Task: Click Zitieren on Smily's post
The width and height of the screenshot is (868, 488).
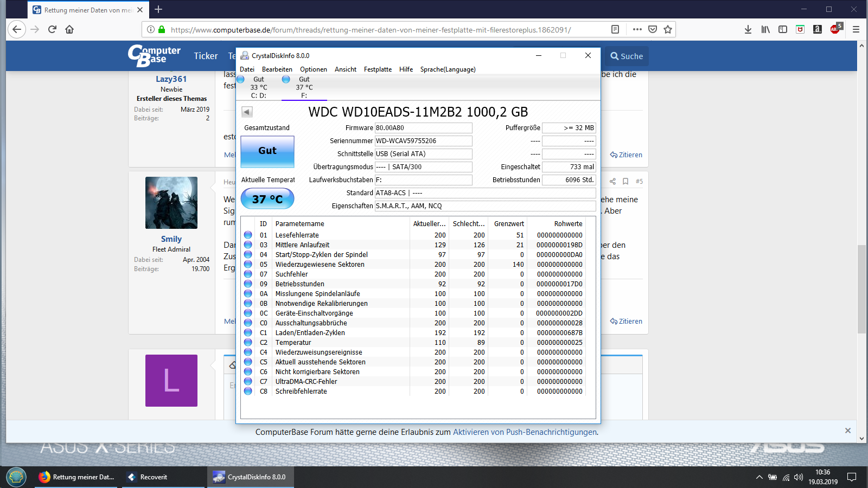Action: [626, 321]
